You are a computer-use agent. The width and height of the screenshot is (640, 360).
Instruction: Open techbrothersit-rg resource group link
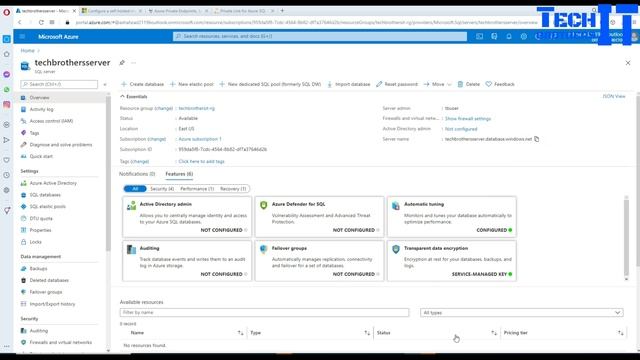coord(196,108)
